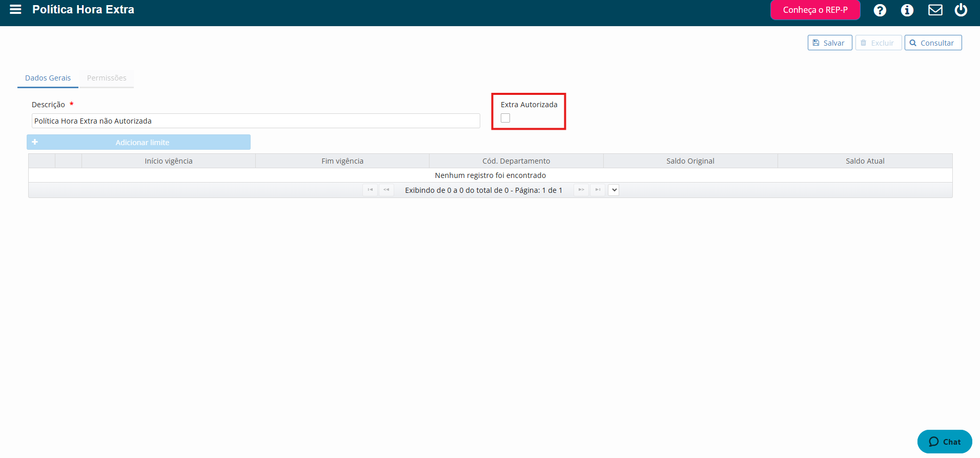Click the Descrição text field
The image size is (980, 458).
pyautogui.click(x=256, y=121)
